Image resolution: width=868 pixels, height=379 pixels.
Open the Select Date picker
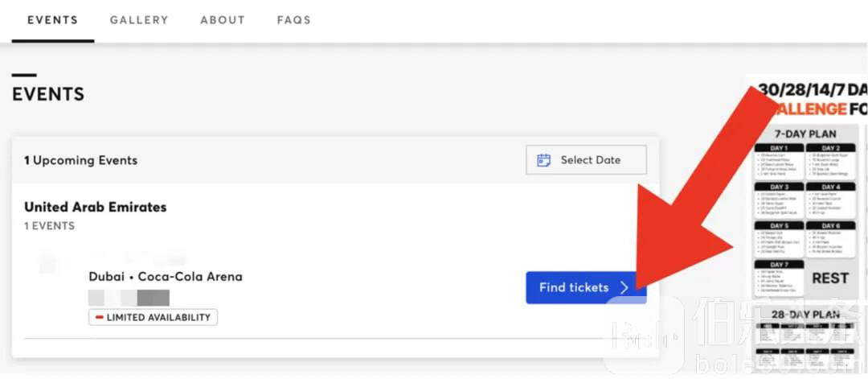coord(586,160)
